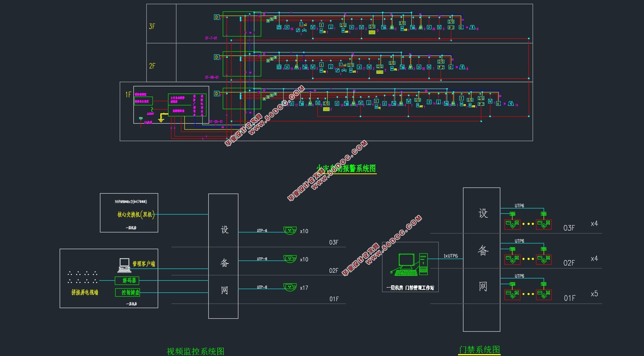Viewport: 644px width, 356px height.
Task: Click the x17 count label
Action: [304, 288]
